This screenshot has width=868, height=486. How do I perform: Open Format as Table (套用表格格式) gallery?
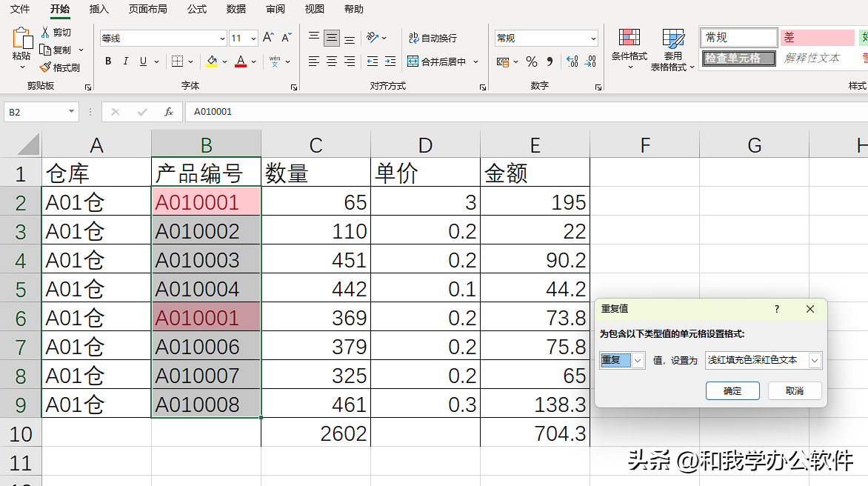tap(672, 50)
